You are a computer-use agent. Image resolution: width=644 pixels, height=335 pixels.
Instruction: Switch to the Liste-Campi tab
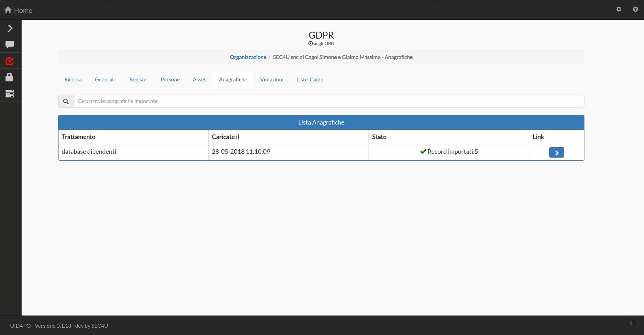310,79
